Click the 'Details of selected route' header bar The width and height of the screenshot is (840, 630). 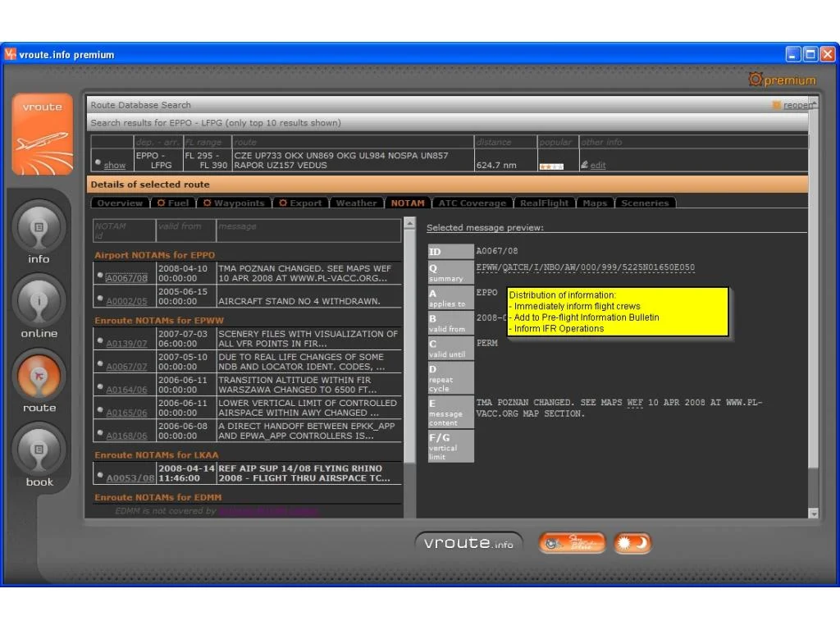coord(447,185)
